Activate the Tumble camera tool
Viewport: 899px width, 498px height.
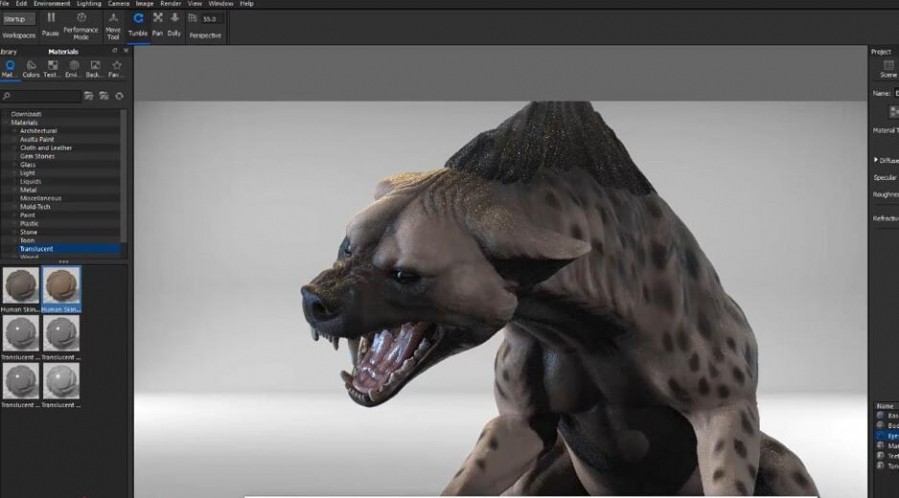pos(138,25)
